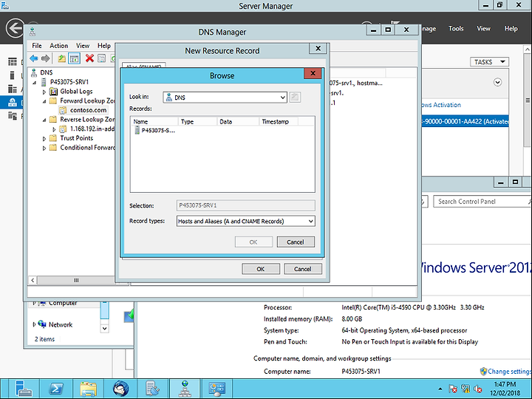This screenshot has height=399, width=532.
Task: Click the shield icon next to Change settings
Action: click(x=483, y=371)
